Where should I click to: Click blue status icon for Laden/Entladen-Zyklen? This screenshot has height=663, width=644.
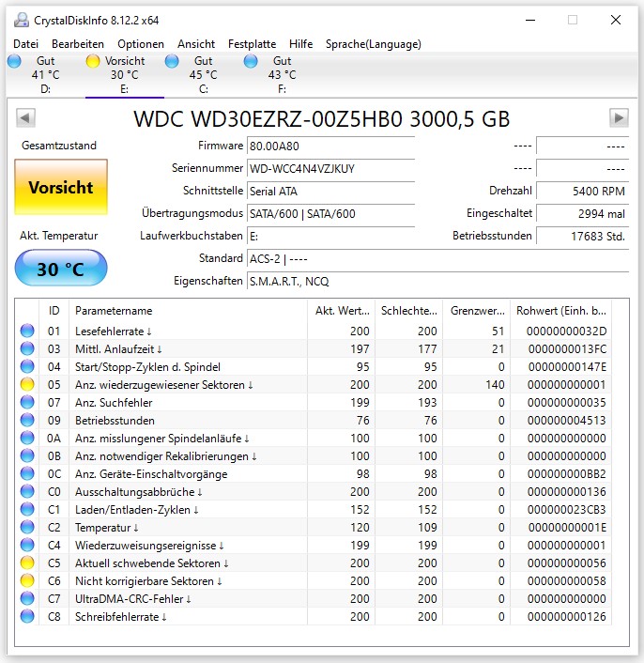(x=27, y=509)
